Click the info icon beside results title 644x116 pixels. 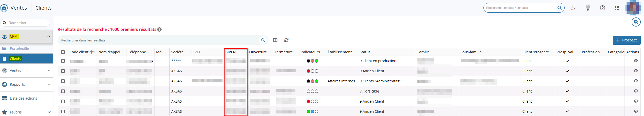tap(160, 30)
